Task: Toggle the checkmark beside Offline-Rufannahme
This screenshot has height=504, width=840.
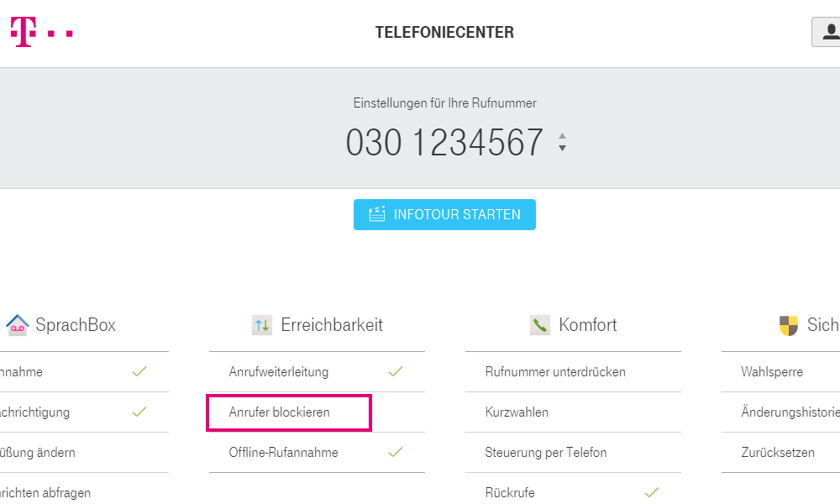Action: click(x=395, y=452)
